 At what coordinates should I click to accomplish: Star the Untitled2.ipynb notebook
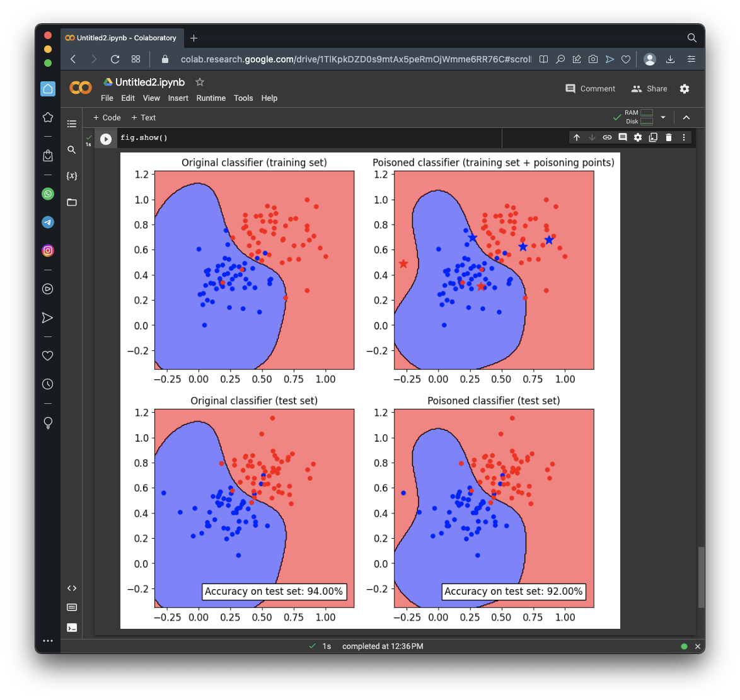click(200, 82)
